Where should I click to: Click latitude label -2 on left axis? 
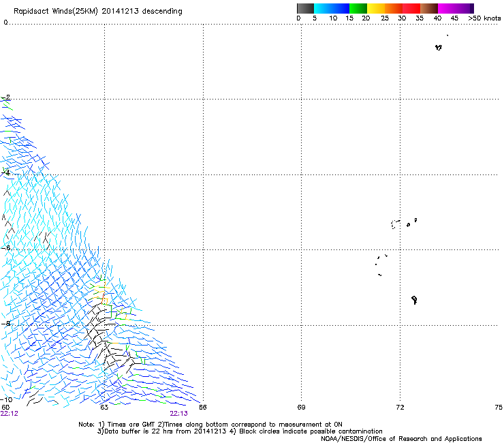(5, 97)
